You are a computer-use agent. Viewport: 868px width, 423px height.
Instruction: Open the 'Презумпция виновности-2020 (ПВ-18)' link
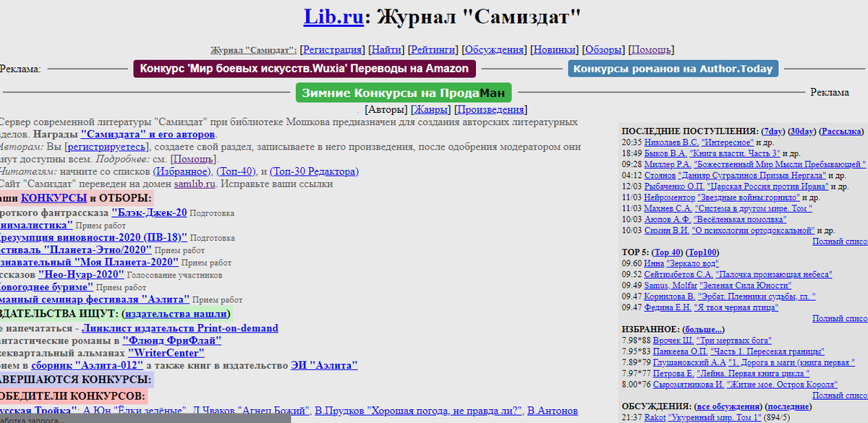coord(93,237)
